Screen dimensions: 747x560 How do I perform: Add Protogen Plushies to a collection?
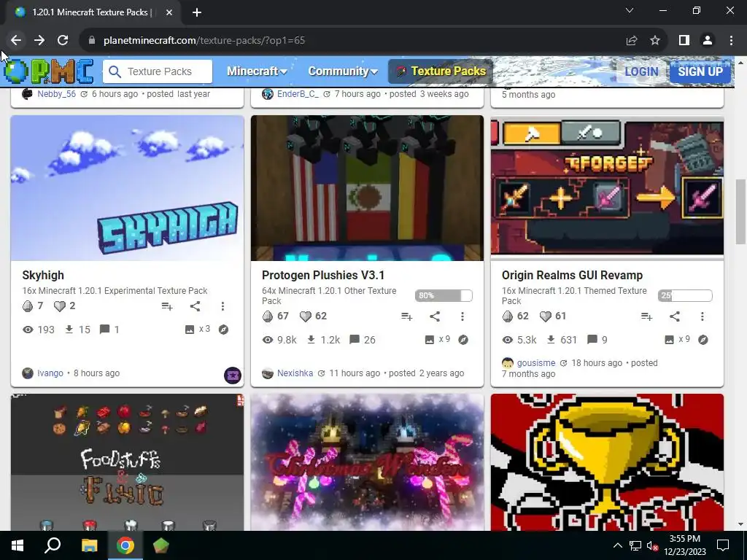(406, 316)
